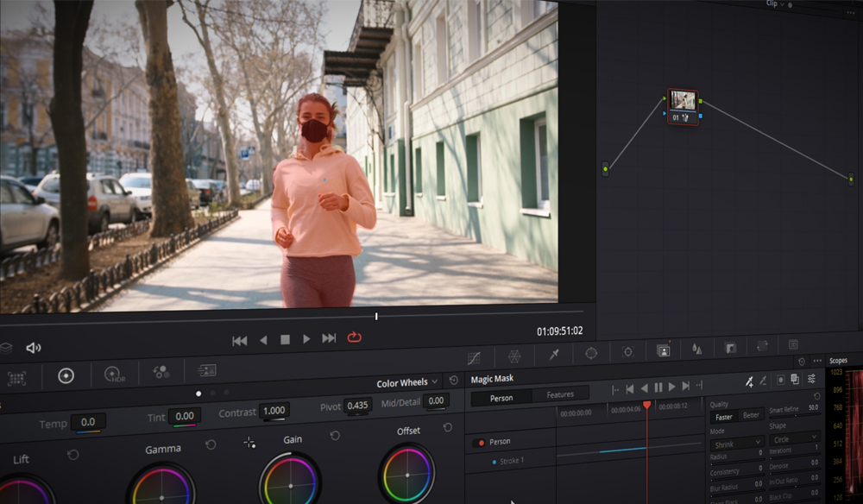863x504 pixels.
Task: Open the Color Wheels mode dropdown
Action: (x=407, y=382)
